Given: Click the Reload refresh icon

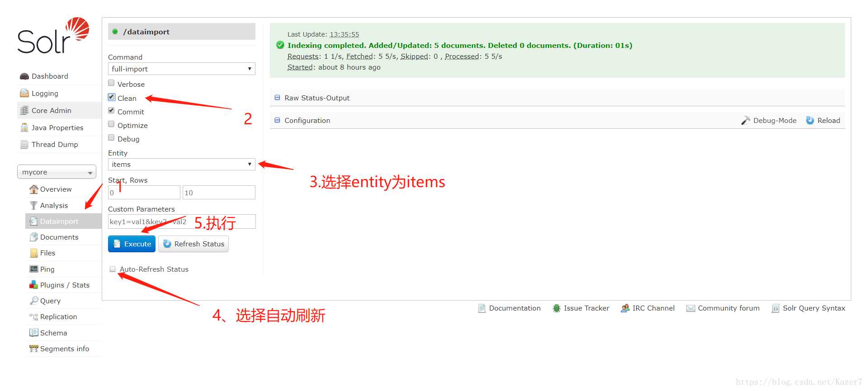Looking at the screenshot, I should point(810,120).
